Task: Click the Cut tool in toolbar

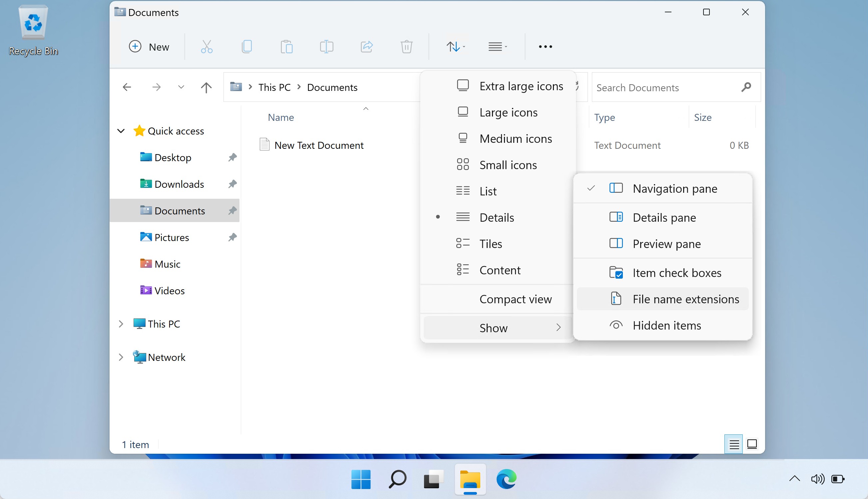Action: [207, 47]
